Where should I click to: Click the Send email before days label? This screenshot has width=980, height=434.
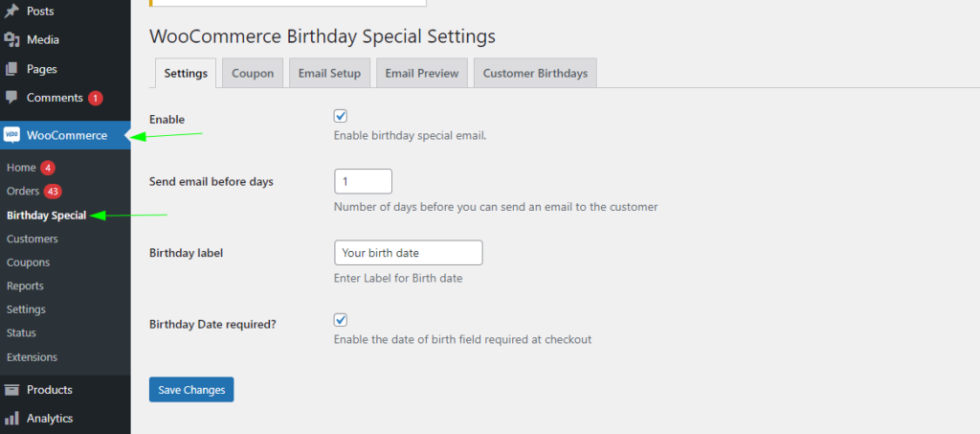tap(212, 182)
